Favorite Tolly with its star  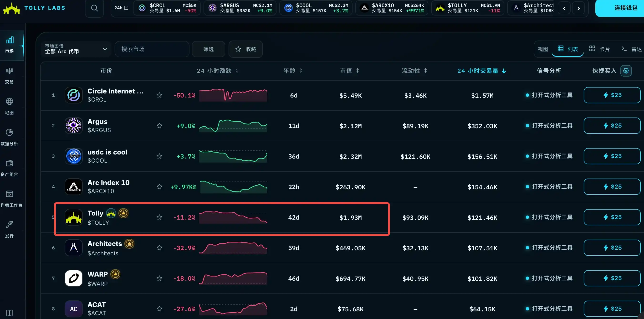click(x=159, y=217)
